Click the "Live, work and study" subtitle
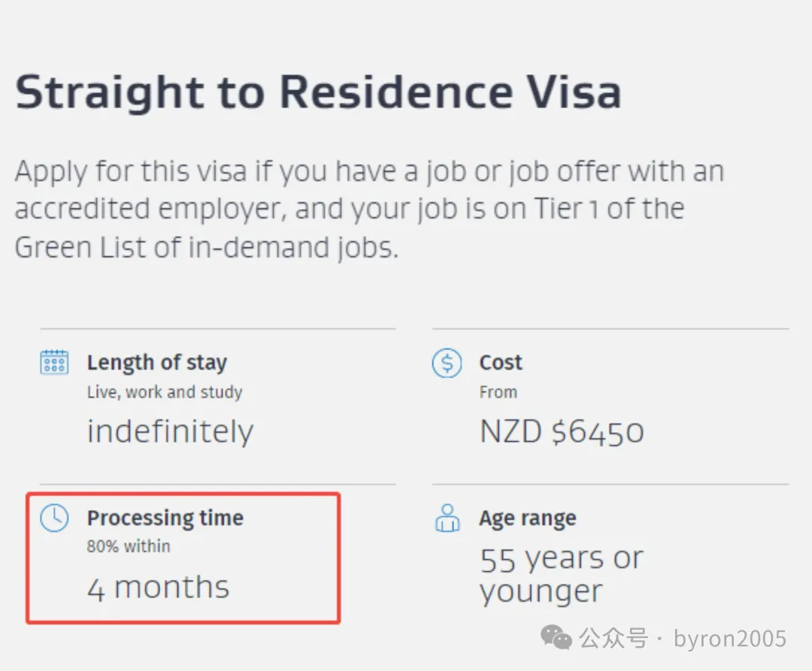The width and height of the screenshot is (812, 671). tap(165, 392)
